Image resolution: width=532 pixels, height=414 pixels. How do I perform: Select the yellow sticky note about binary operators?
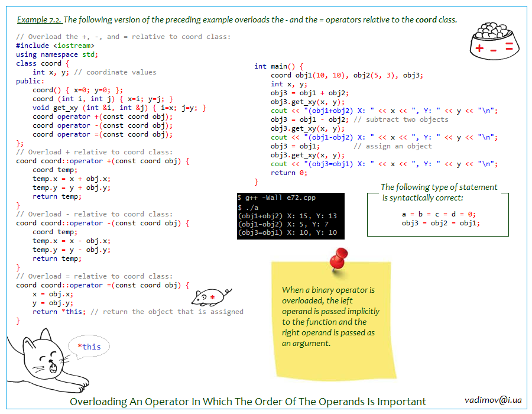(x=333, y=320)
